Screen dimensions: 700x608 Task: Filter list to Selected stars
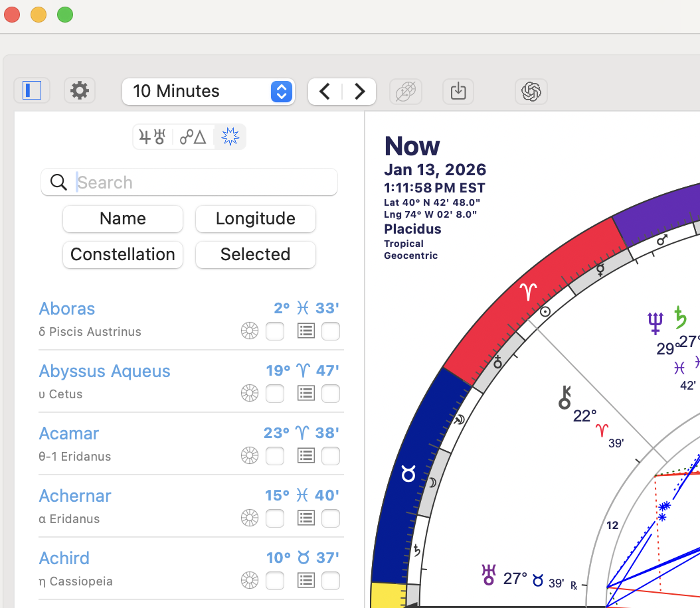[x=256, y=255]
